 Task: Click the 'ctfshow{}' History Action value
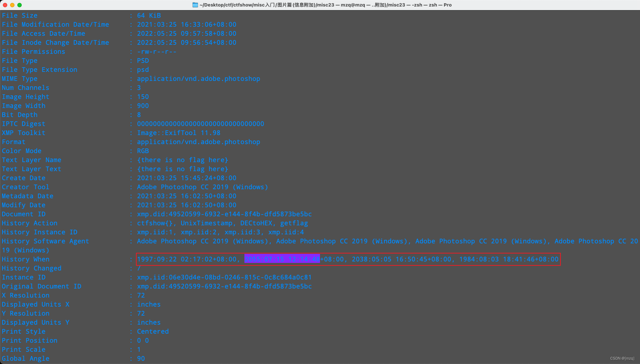point(155,223)
